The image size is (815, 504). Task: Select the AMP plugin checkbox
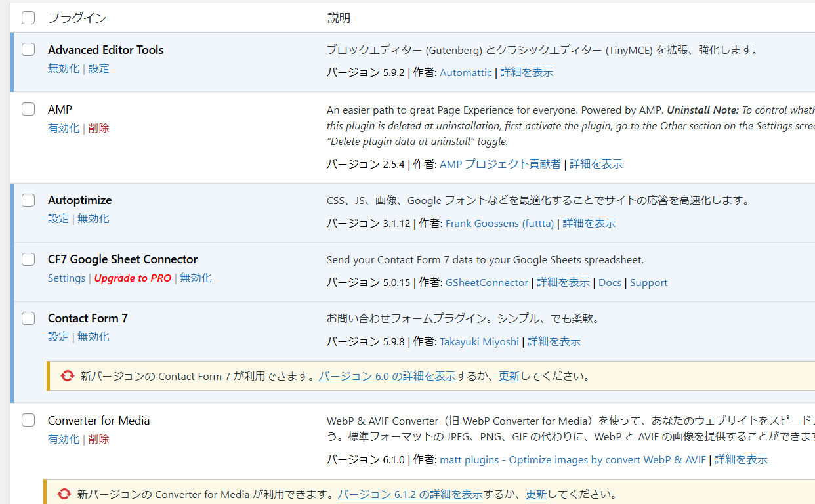click(28, 109)
